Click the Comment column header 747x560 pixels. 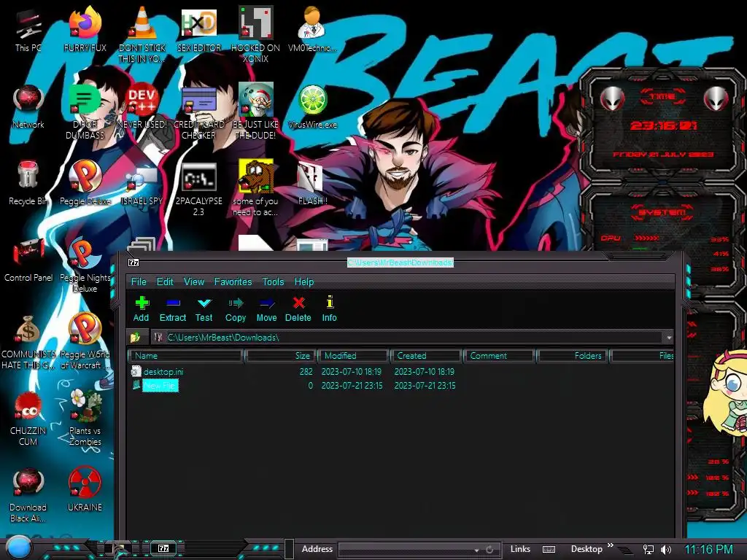500,356
